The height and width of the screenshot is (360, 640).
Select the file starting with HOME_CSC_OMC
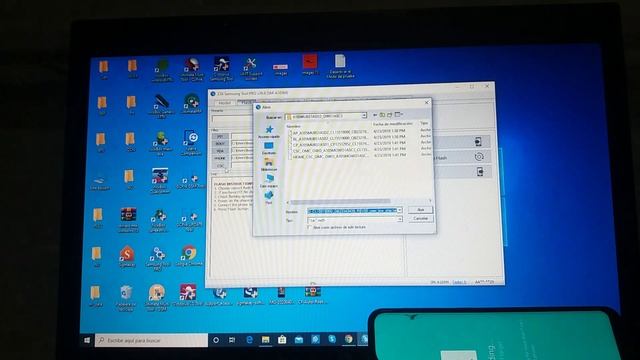330,156
